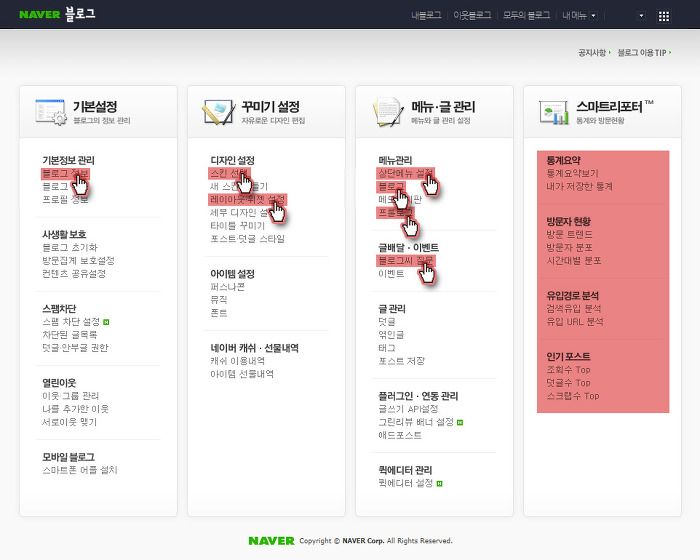Image resolution: width=700 pixels, height=560 pixels.
Task: Open 엮인글 under 글 관리
Action: (x=391, y=334)
